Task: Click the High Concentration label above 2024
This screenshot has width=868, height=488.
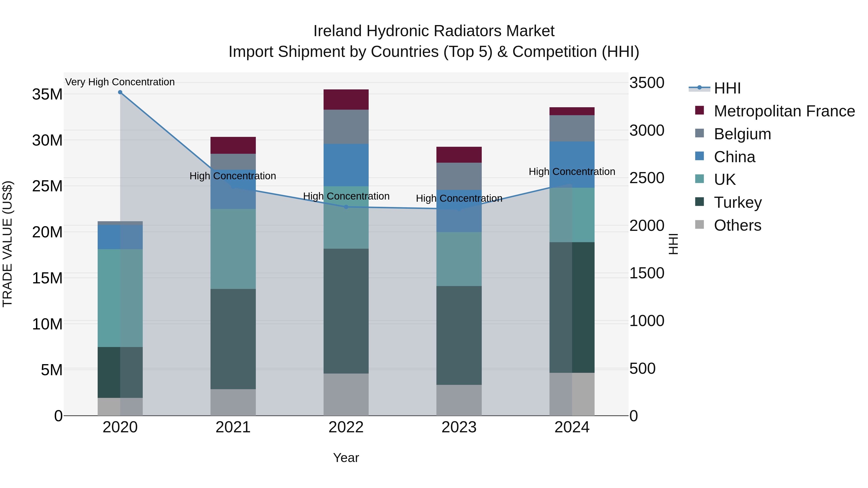Action: point(572,171)
